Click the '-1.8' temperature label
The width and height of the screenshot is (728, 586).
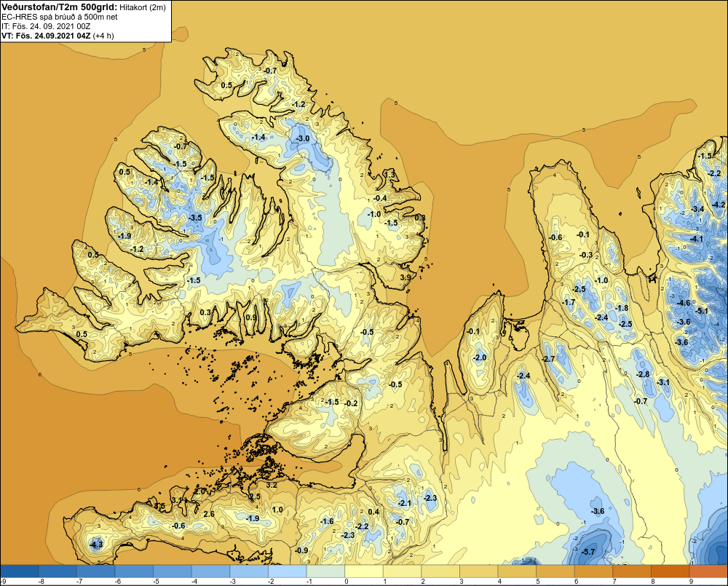622,309
